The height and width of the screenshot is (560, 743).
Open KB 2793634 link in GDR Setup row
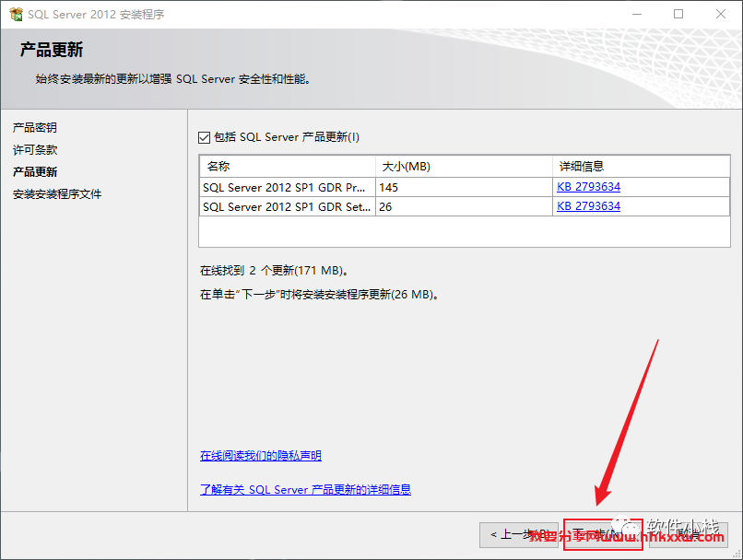point(588,206)
